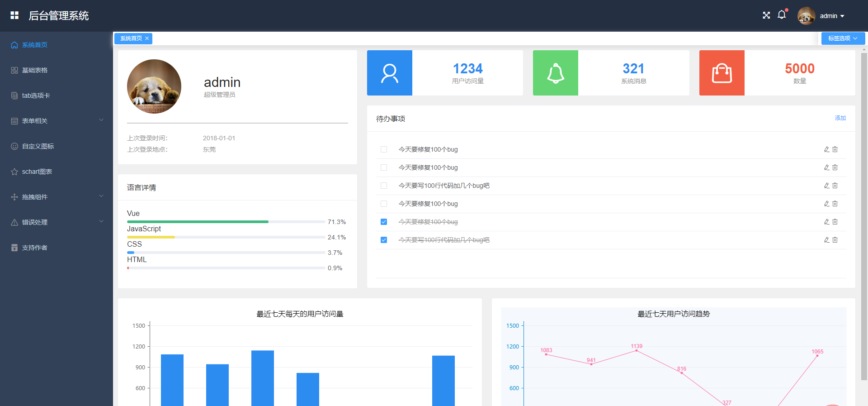The height and width of the screenshot is (406, 868).
Task: Click the 1139 point on trend chart
Action: (637, 351)
